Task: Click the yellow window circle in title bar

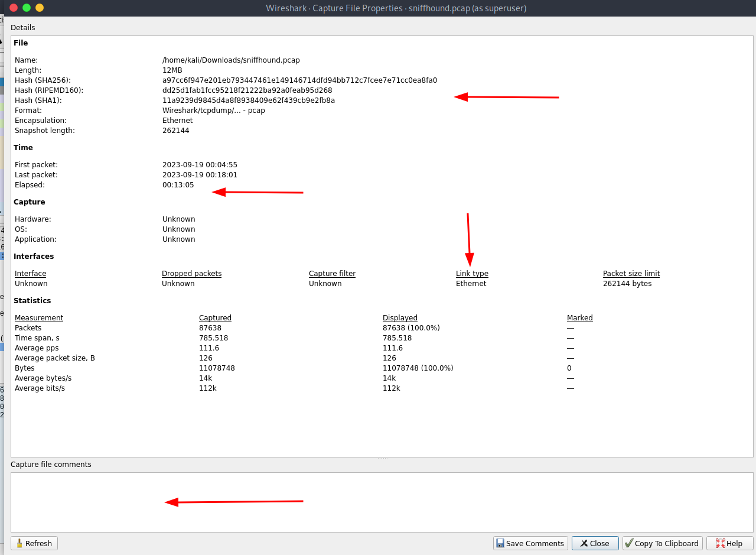Action: [x=40, y=8]
